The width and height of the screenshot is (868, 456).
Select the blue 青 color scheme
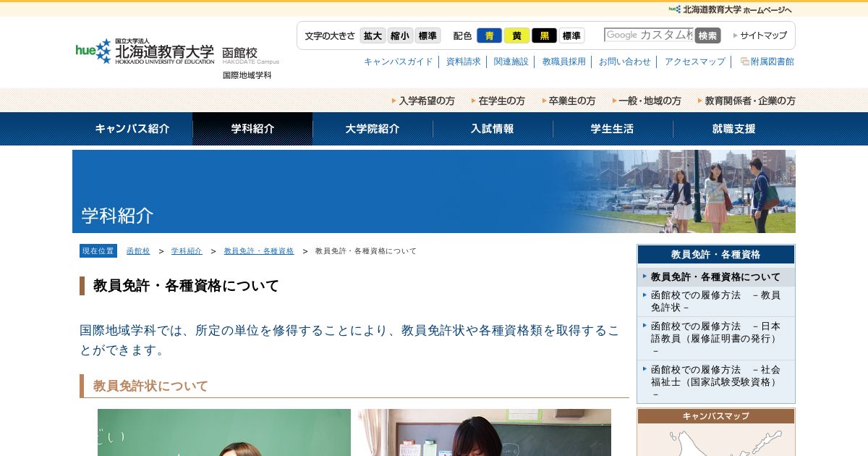tap(490, 35)
